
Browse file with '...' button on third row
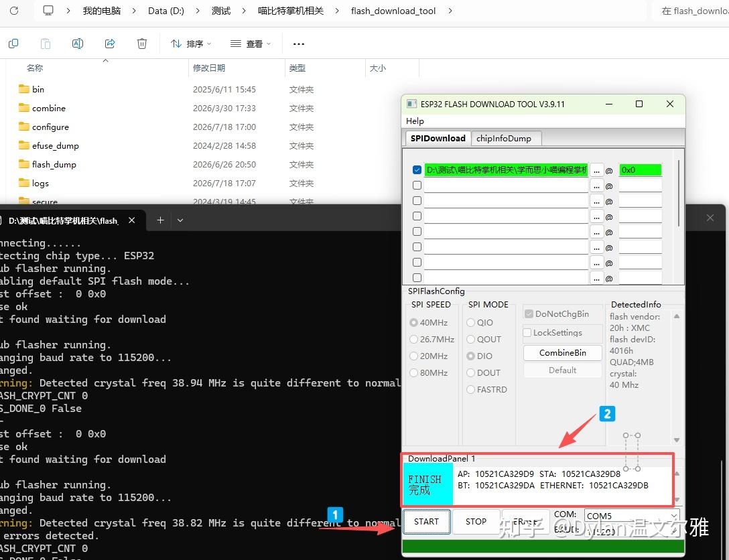tap(596, 201)
